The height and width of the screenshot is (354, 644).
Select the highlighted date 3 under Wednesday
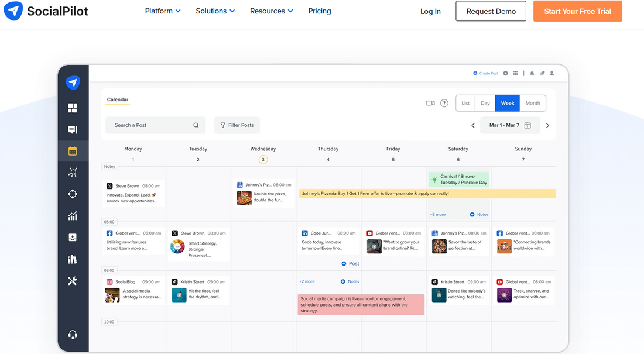coord(263,160)
